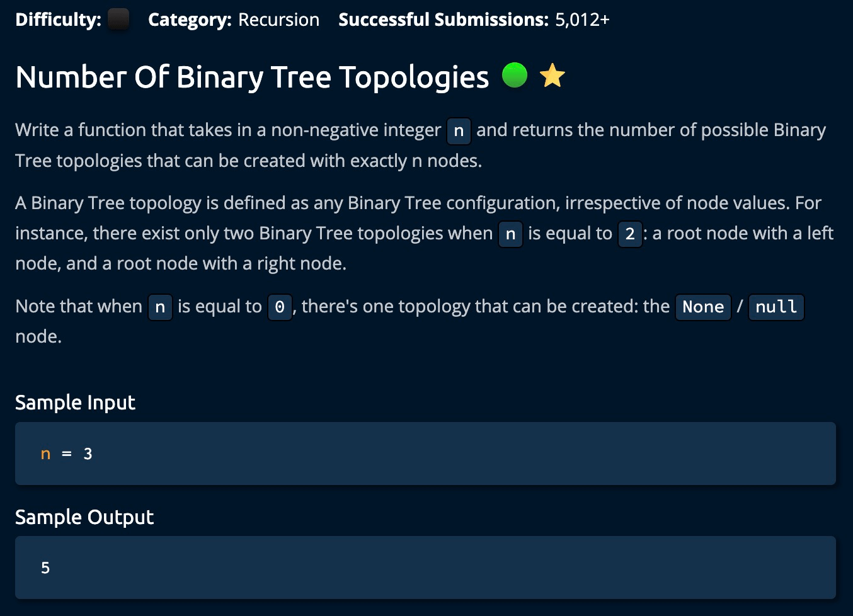Screen dimensions: 853x616
Task: Click the n chip before "is equal to 2"
Action: [x=510, y=234]
